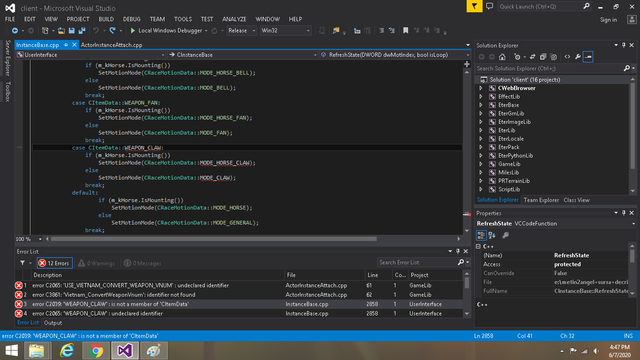The width and height of the screenshot is (640, 360).
Task: Click the View Code icon in Solution Explorer
Action: tap(567, 57)
